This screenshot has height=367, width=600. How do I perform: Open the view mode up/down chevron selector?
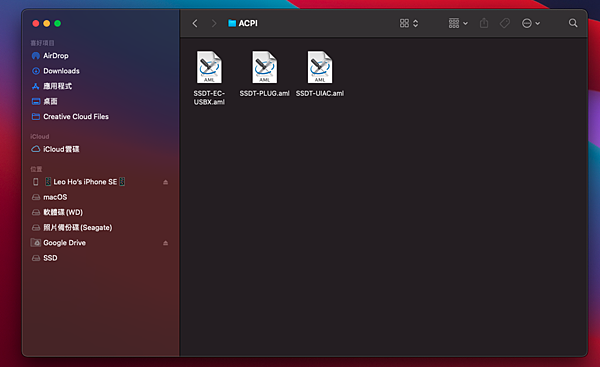tap(416, 23)
